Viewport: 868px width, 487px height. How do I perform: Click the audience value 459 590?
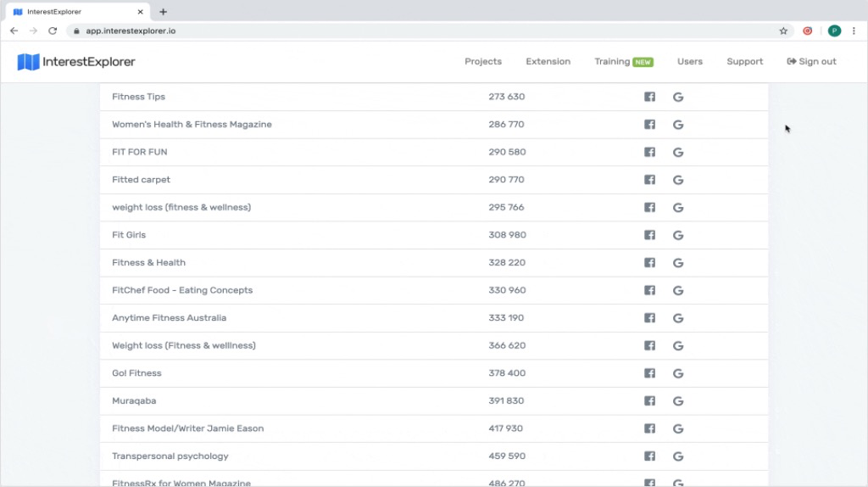(x=507, y=456)
